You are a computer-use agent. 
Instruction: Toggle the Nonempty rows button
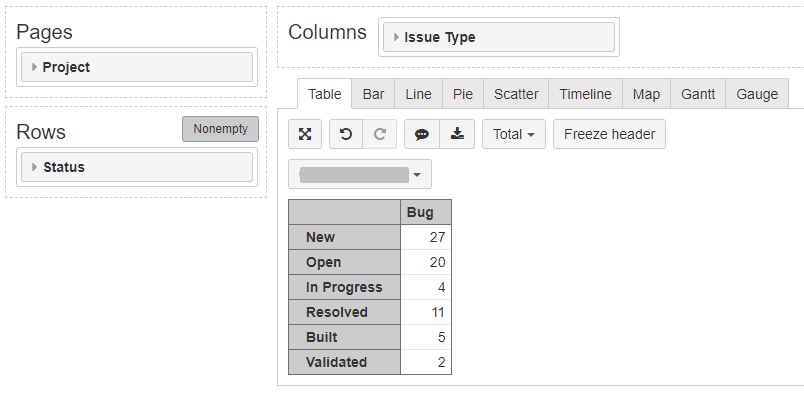[x=220, y=129]
